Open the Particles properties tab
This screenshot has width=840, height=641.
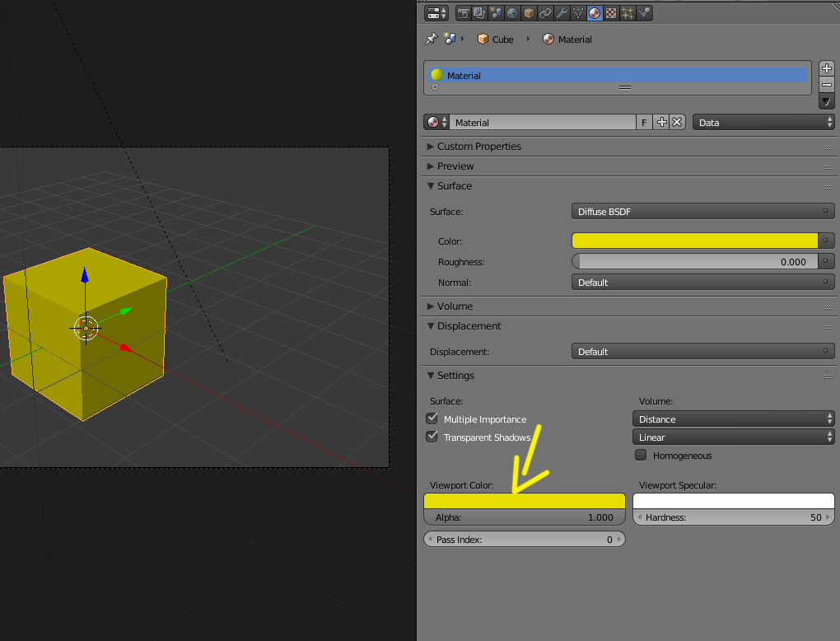pyautogui.click(x=628, y=13)
